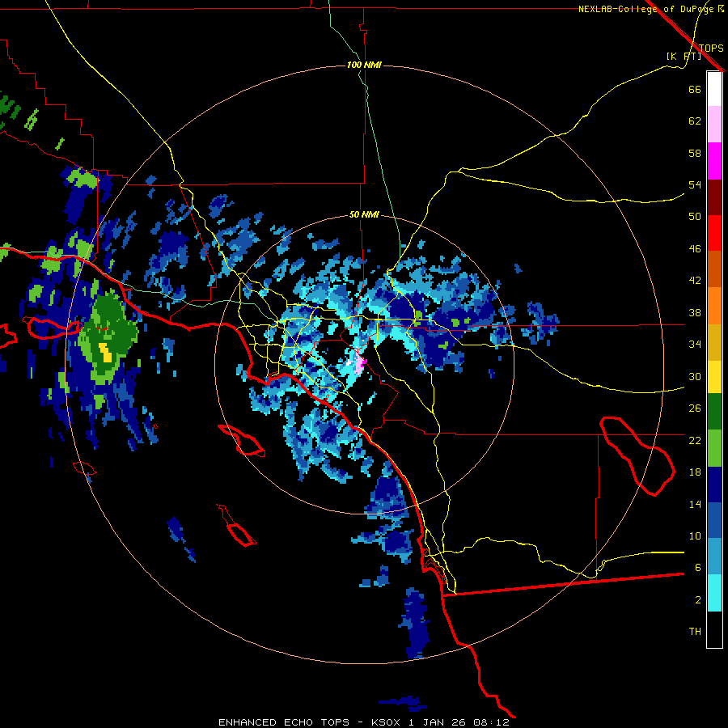The image size is (728, 728).
Task: Click the yellow legend swatch
Action: (x=714, y=377)
